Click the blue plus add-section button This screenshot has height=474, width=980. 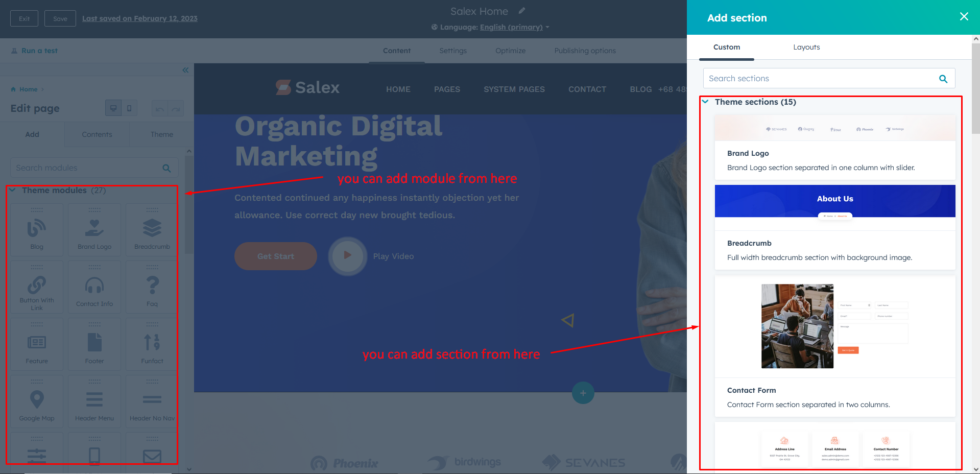(583, 393)
